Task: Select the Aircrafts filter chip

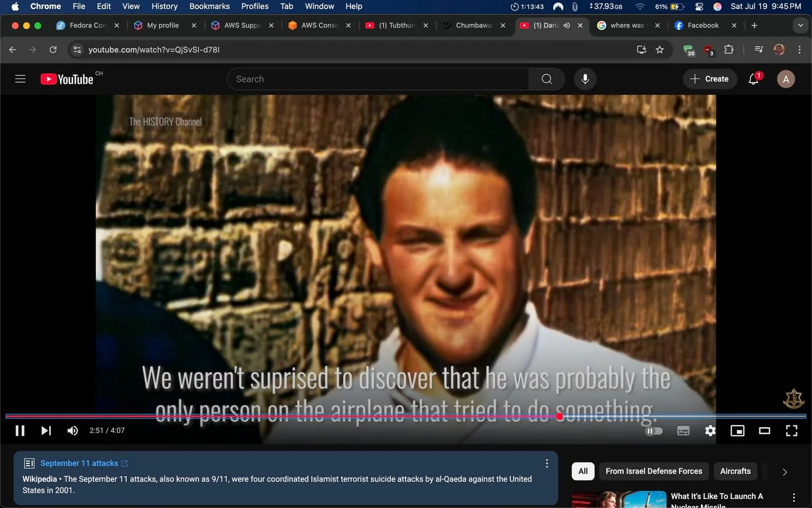Action: tap(735, 471)
